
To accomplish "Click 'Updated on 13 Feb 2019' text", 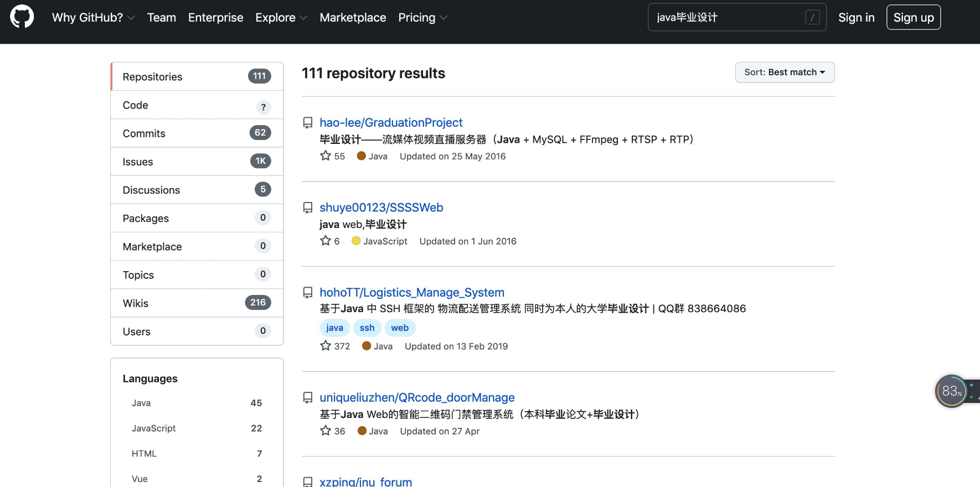I will point(456,346).
